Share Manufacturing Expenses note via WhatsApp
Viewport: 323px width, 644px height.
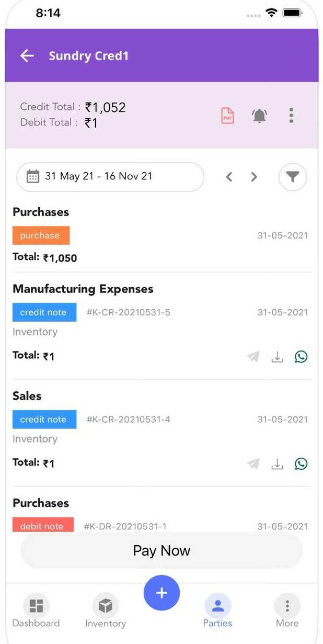pos(301,357)
